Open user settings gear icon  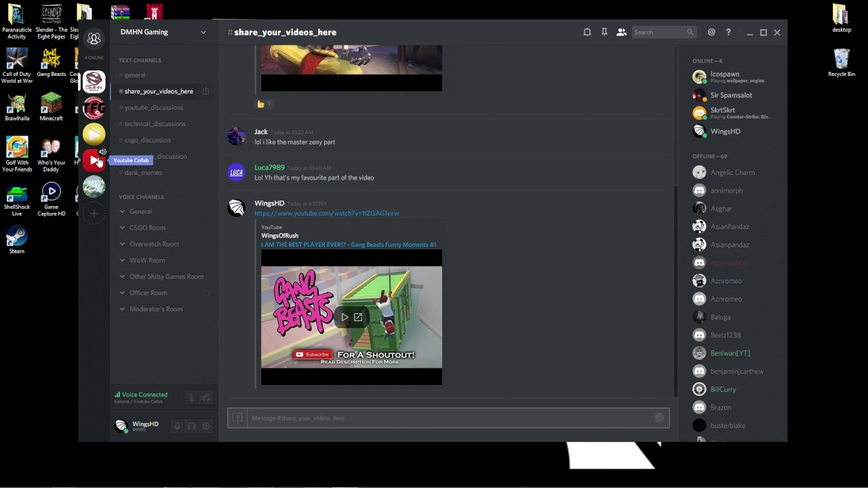pos(206,426)
